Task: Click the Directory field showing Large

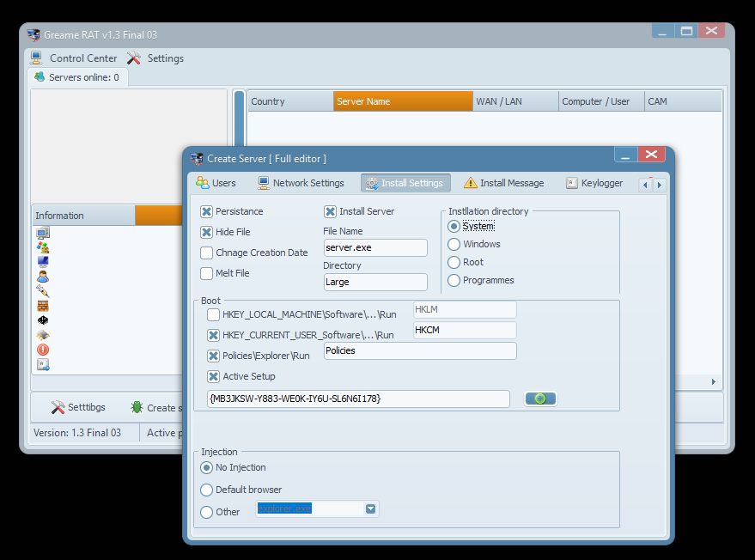Action: click(375, 283)
